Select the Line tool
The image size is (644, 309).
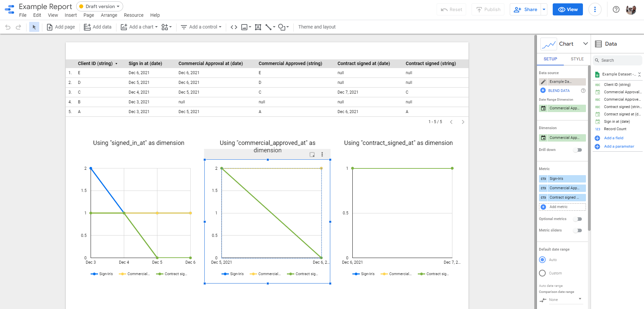(269, 27)
